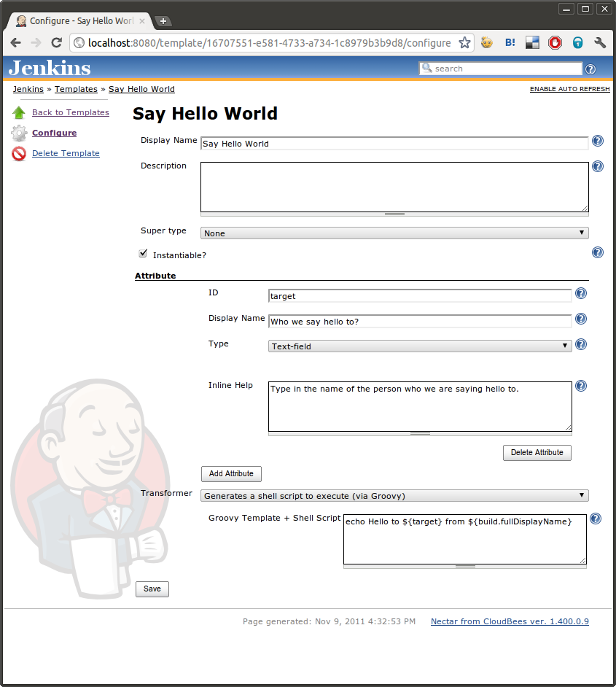Show help for the Instantiable option
616x687 pixels.
pyautogui.click(x=598, y=252)
